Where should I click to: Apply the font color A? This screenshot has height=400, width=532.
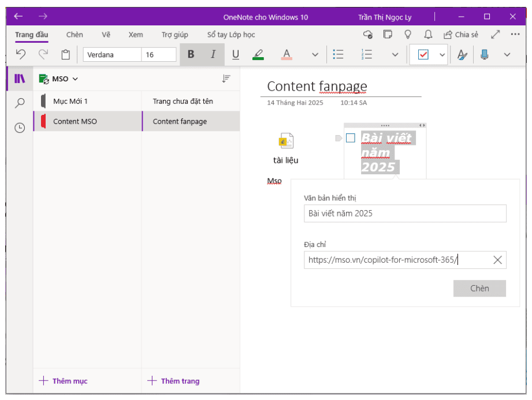[x=287, y=54]
